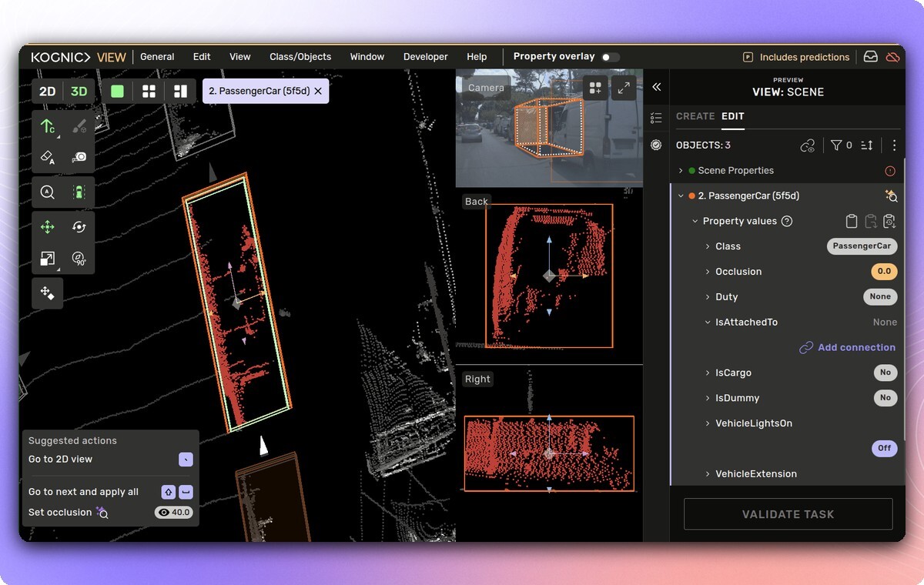Copy property values with the clipboard icon
Viewport: 924px width, 585px height.
point(852,221)
